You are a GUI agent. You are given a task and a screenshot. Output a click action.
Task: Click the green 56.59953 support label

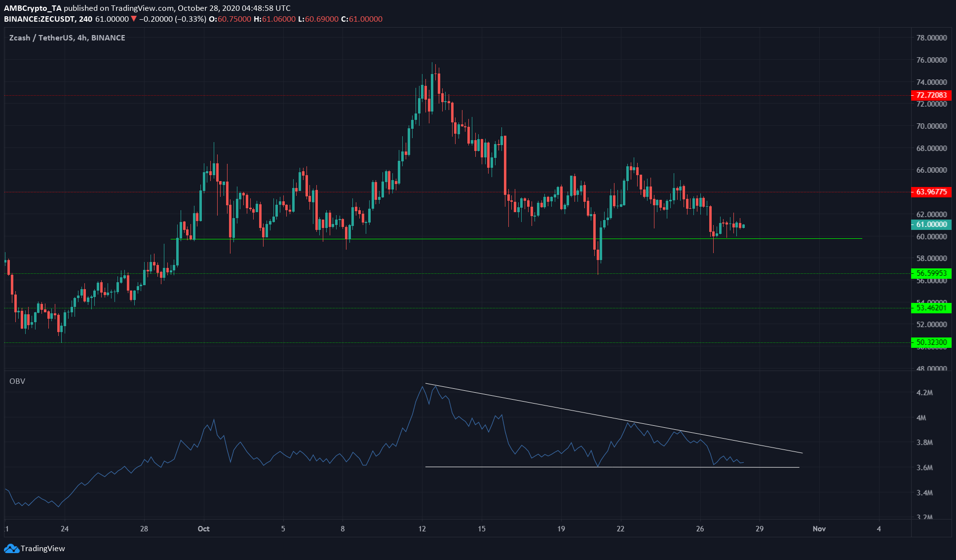(x=931, y=273)
